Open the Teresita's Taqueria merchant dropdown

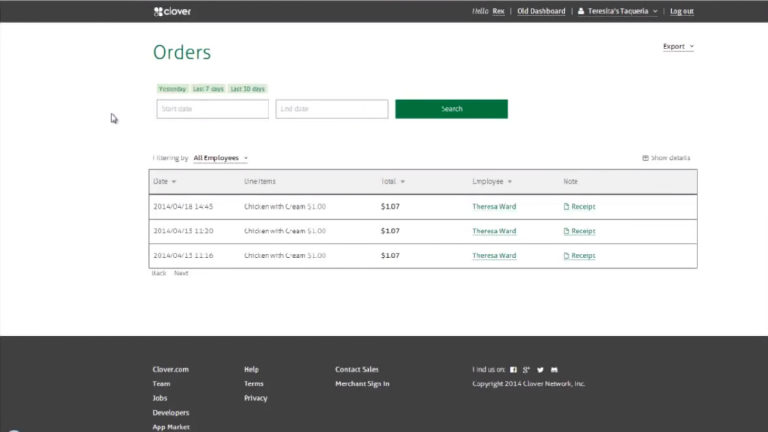[618, 11]
